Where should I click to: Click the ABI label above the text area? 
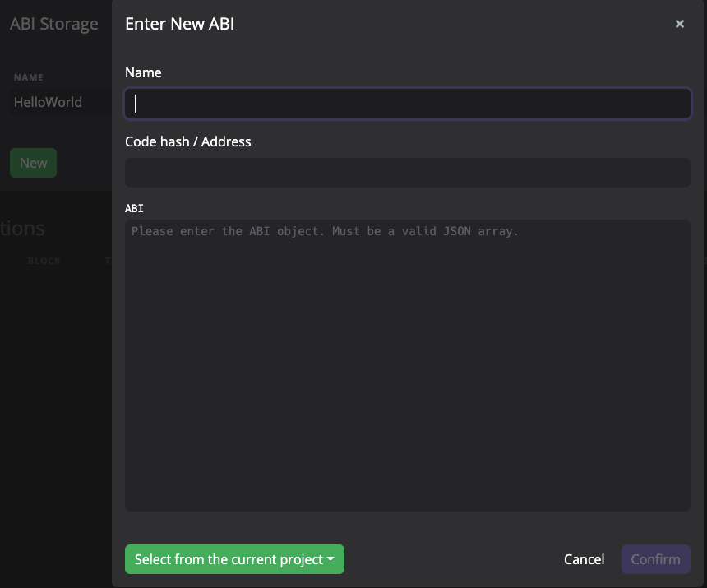pyautogui.click(x=134, y=209)
